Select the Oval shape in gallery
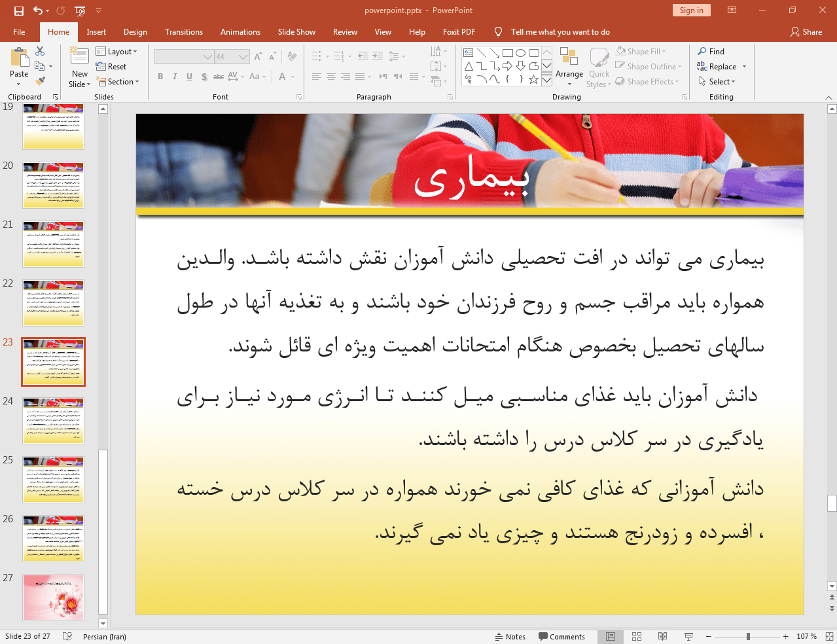The image size is (837, 644). [x=521, y=53]
